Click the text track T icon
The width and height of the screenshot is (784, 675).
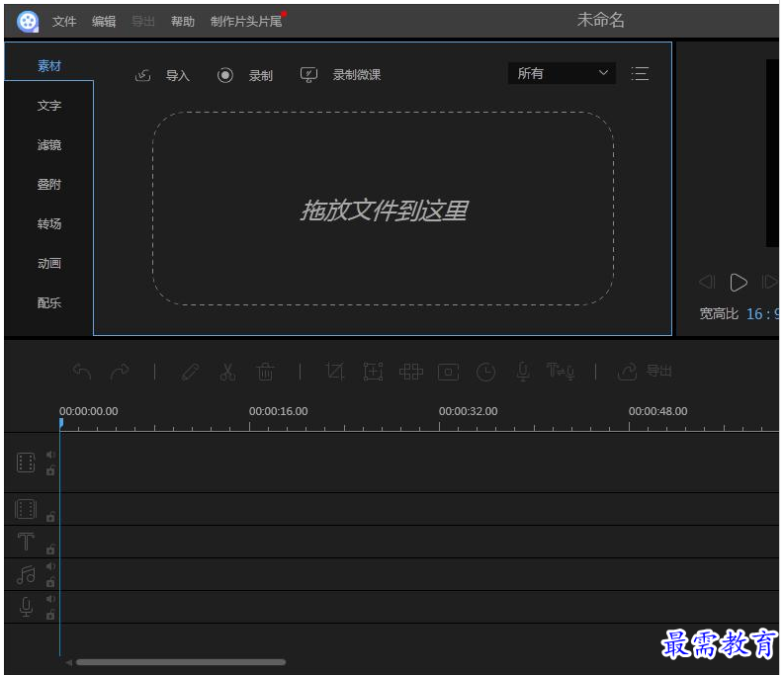26,542
